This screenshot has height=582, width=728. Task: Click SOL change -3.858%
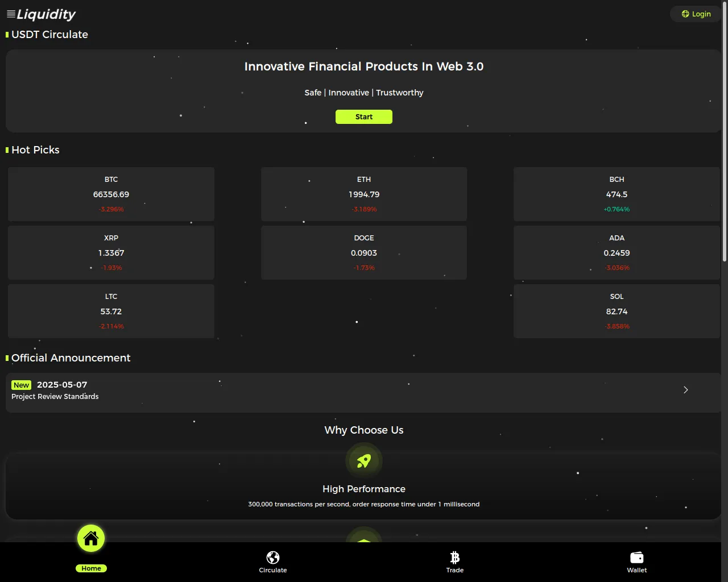[617, 326]
